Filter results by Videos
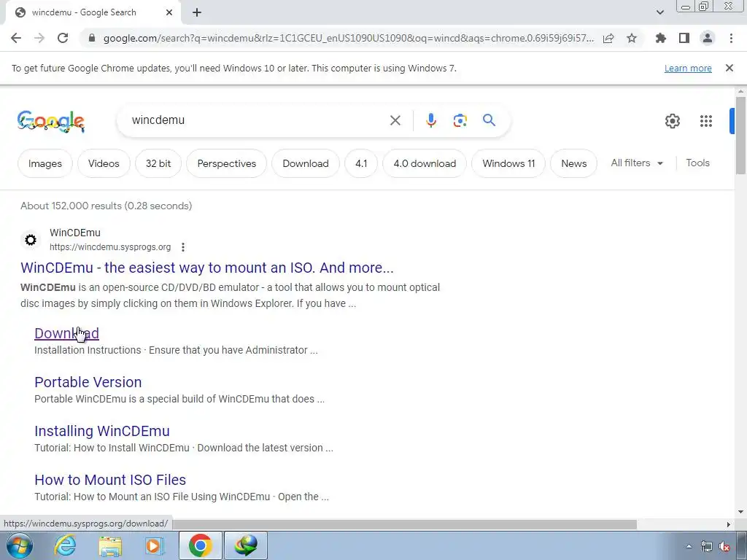Image resolution: width=747 pixels, height=560 pixels. click(x=104, y=163)
